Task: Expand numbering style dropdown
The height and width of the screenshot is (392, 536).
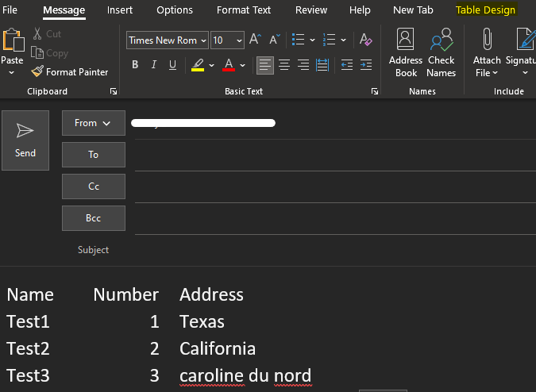Action: tap(343, 40)
